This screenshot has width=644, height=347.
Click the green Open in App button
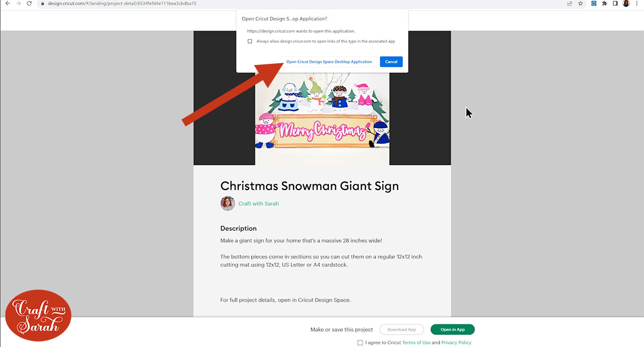click(x=452, y=330)
